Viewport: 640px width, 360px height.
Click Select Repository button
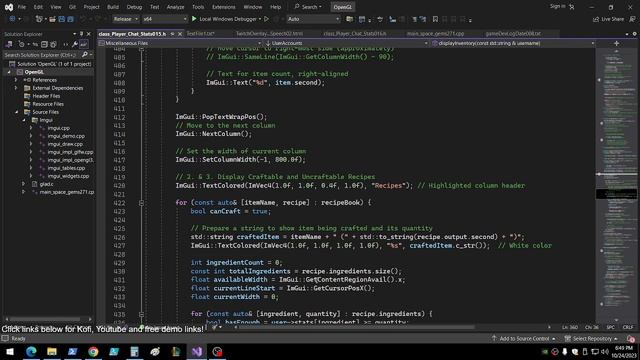(591, 338)
